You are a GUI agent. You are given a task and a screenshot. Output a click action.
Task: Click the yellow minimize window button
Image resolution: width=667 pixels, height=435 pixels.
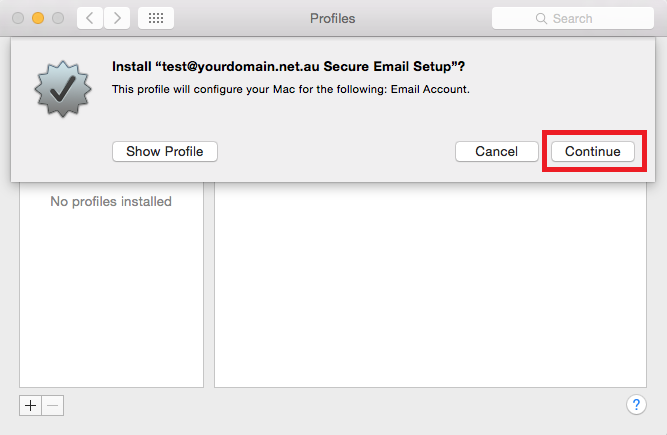38,18
